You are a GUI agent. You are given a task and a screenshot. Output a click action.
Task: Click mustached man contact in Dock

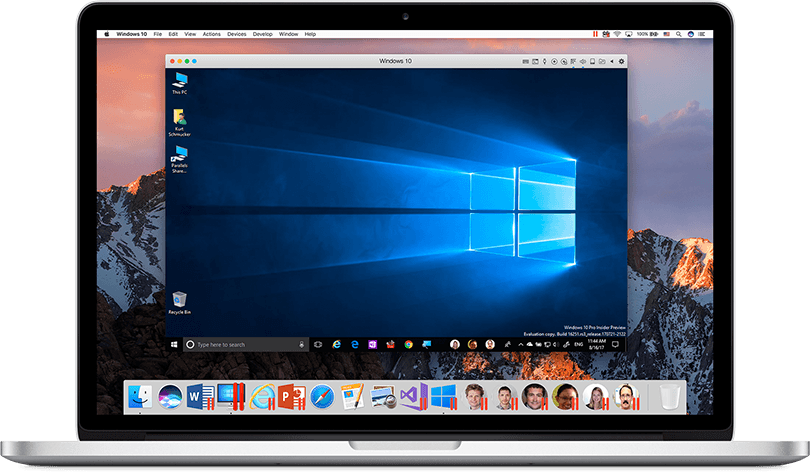point(626,397)
